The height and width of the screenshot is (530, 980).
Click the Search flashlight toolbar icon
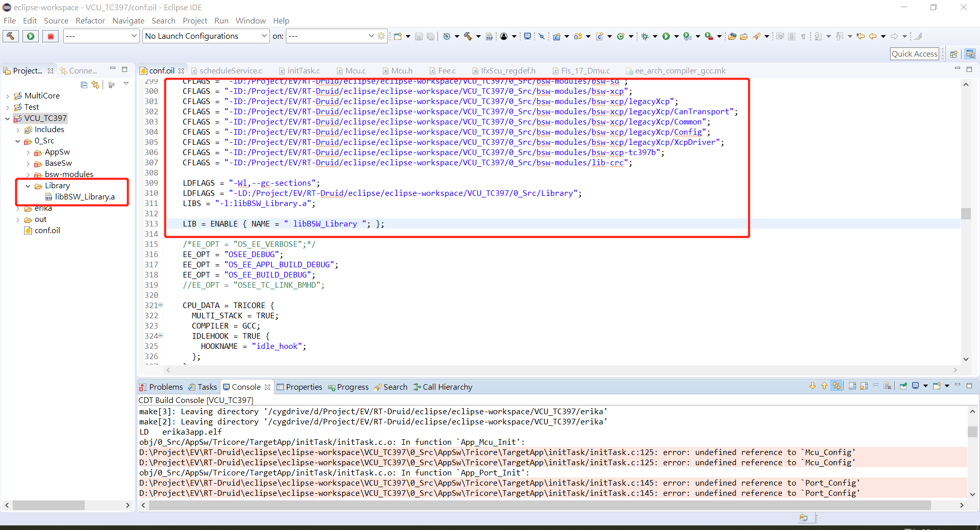(756, 36)
